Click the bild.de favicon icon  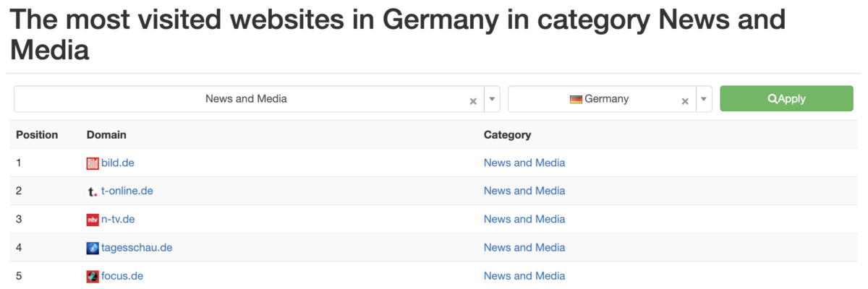[93, 163]
